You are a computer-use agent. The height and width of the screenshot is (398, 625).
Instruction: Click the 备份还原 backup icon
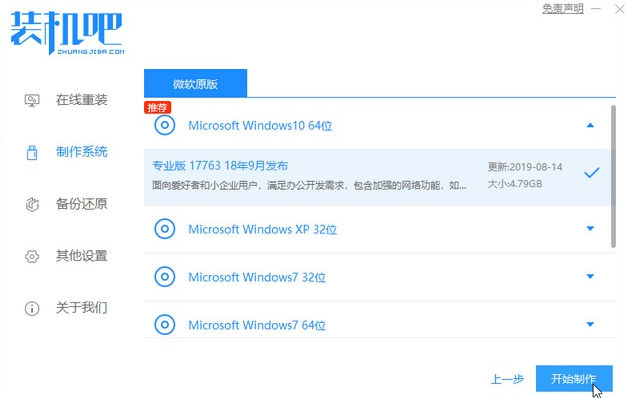pyautogui.click(x=32, y=204)
